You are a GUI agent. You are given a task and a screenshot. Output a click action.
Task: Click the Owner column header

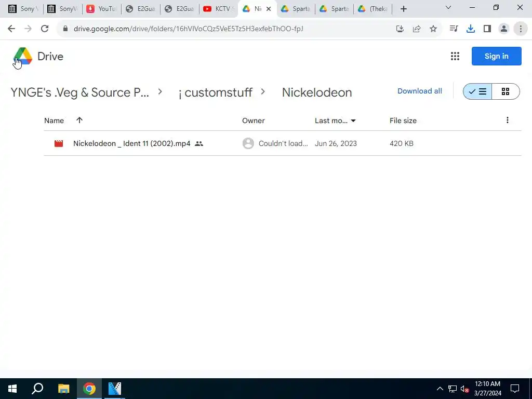tap(253, 121)
